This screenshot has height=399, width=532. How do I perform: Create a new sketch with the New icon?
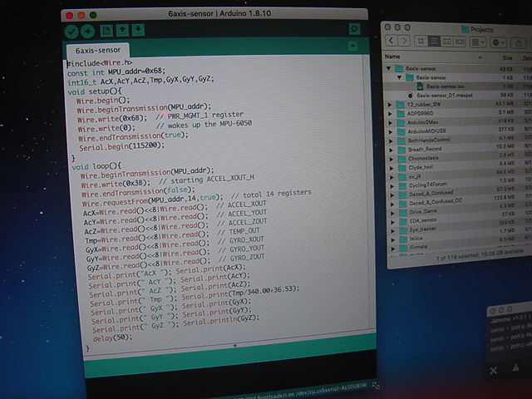tap(106, 31)
